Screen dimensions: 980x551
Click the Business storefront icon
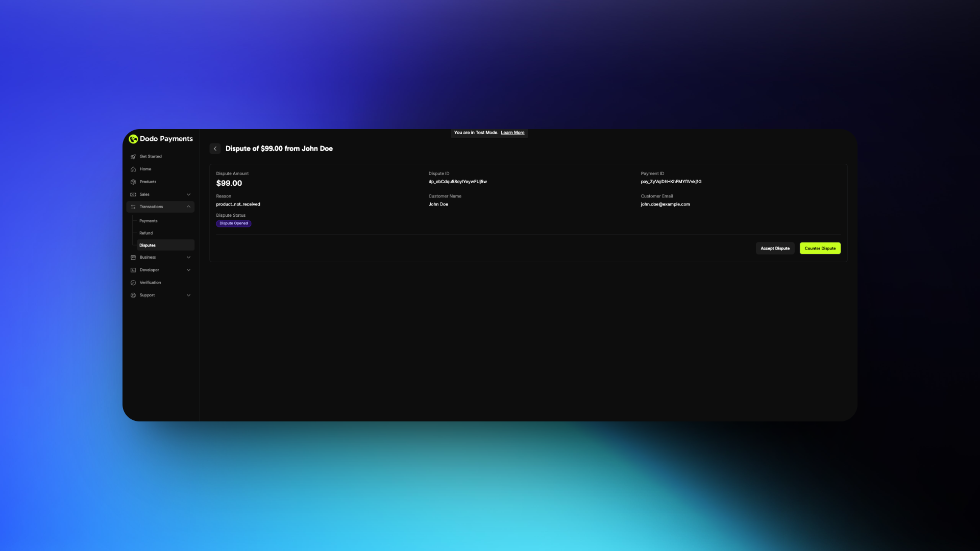coord(133,258)
